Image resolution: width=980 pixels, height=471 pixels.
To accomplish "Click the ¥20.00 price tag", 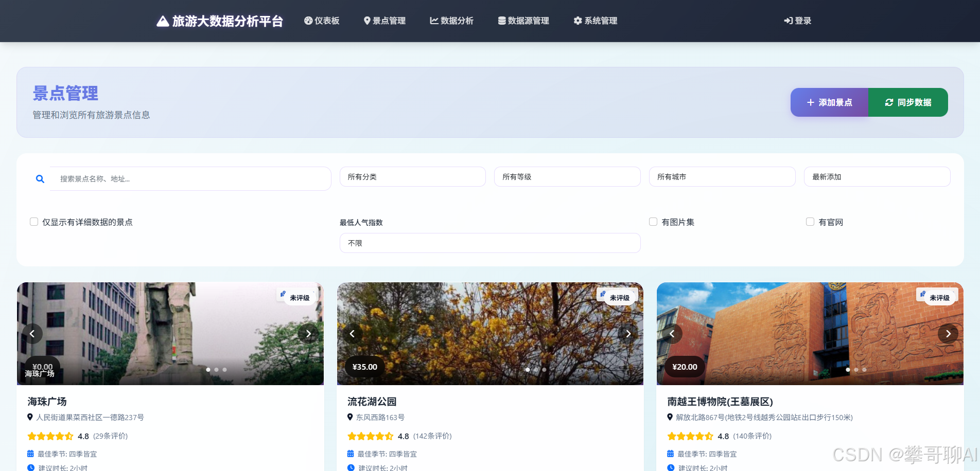I will (685, 367).
